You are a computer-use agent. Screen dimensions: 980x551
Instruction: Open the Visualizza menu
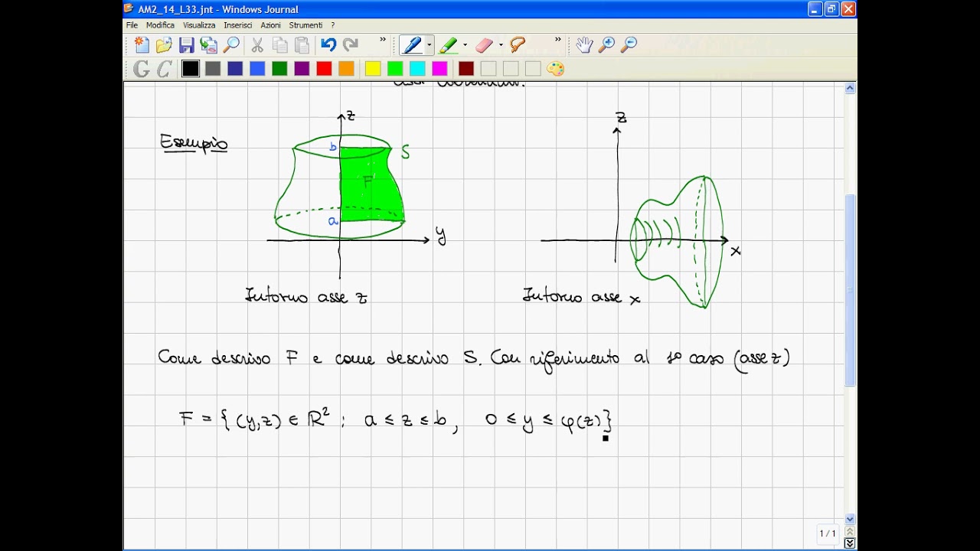point(199,25)
